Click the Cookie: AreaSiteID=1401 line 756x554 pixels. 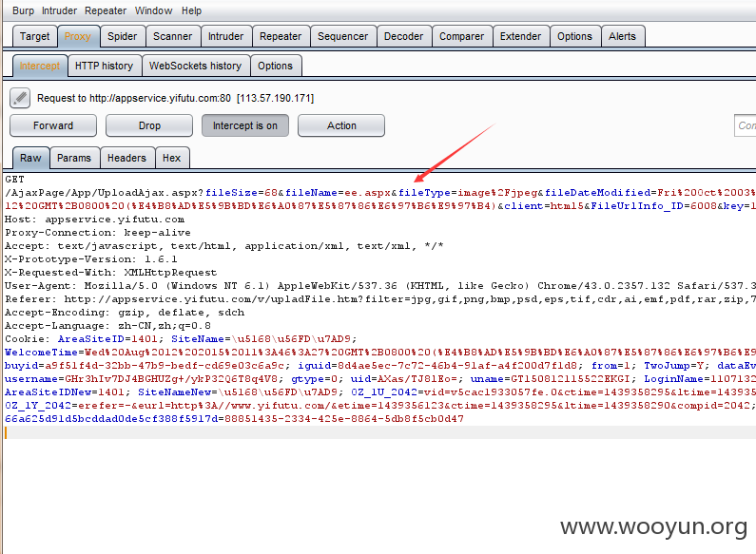181,339
